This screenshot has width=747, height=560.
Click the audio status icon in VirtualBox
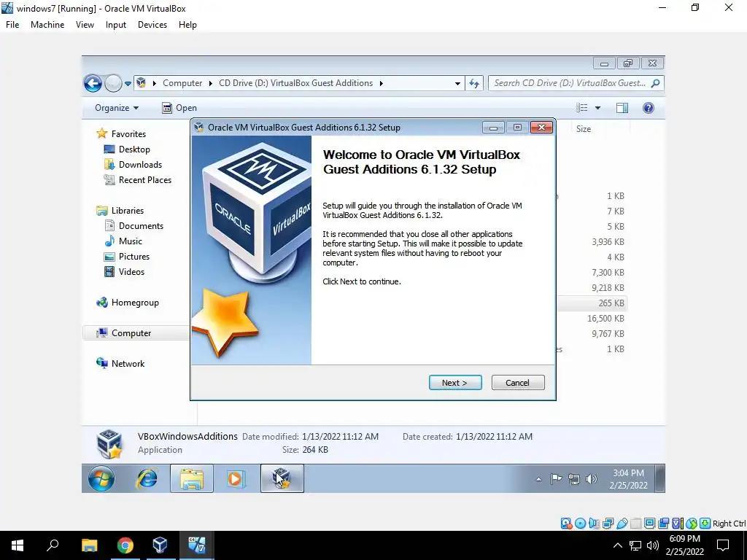[594, 524]
